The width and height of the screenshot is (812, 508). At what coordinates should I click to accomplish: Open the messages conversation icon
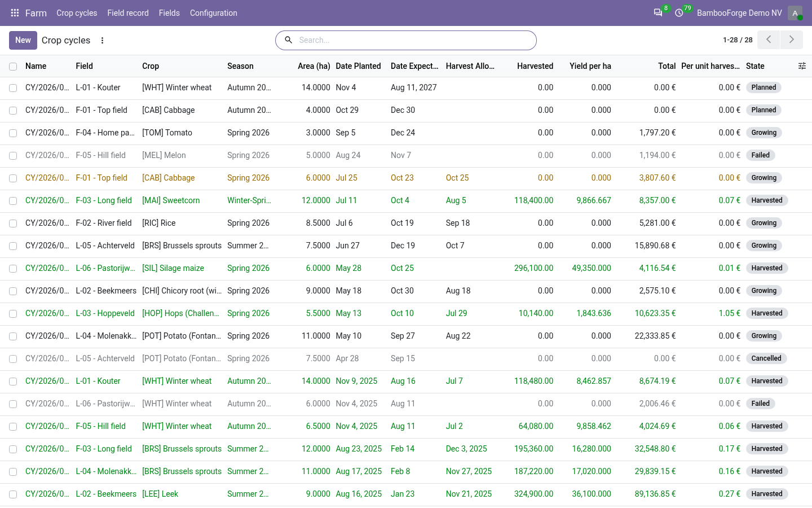[658, 12]
